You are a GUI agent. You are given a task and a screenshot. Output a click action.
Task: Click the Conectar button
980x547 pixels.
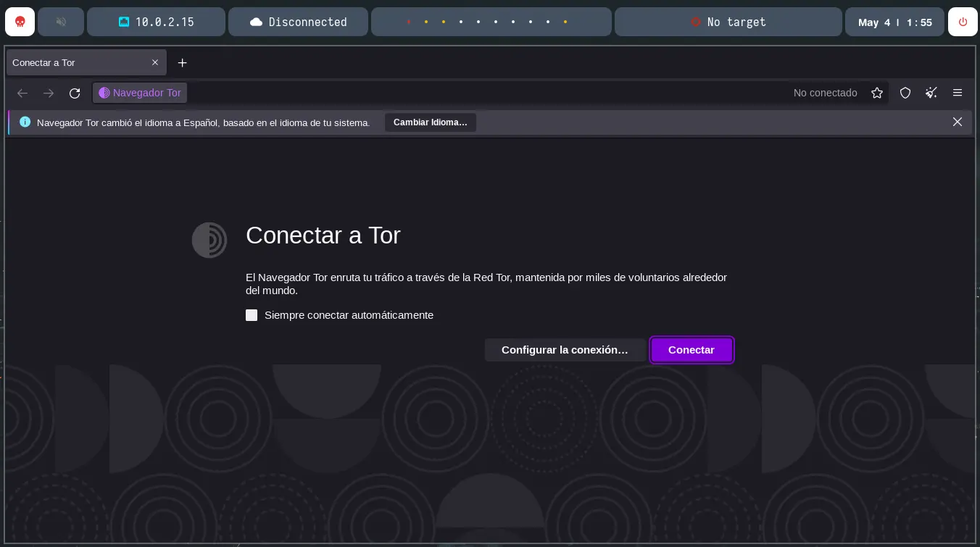692,350
